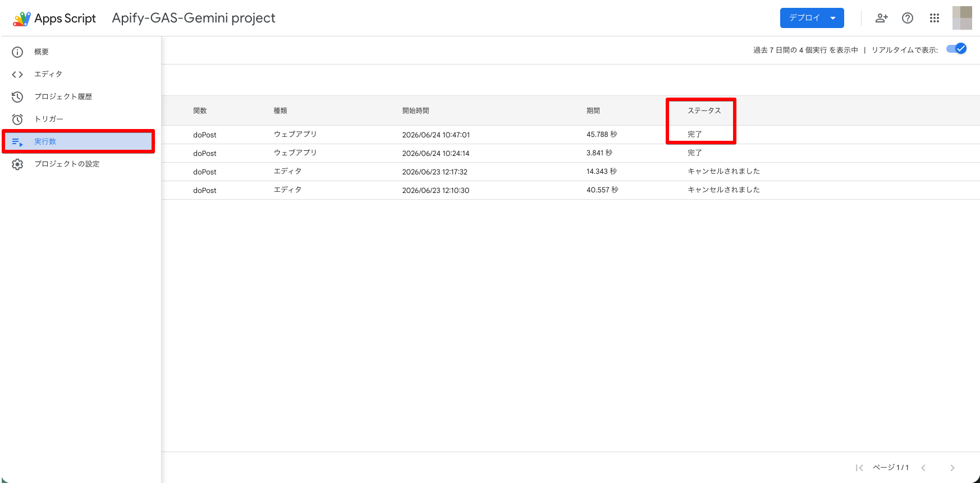Click the Apify-GAS-Gemini project title
Image resolution: width=980 pixels, height=483 pixels.
[194, 18]
